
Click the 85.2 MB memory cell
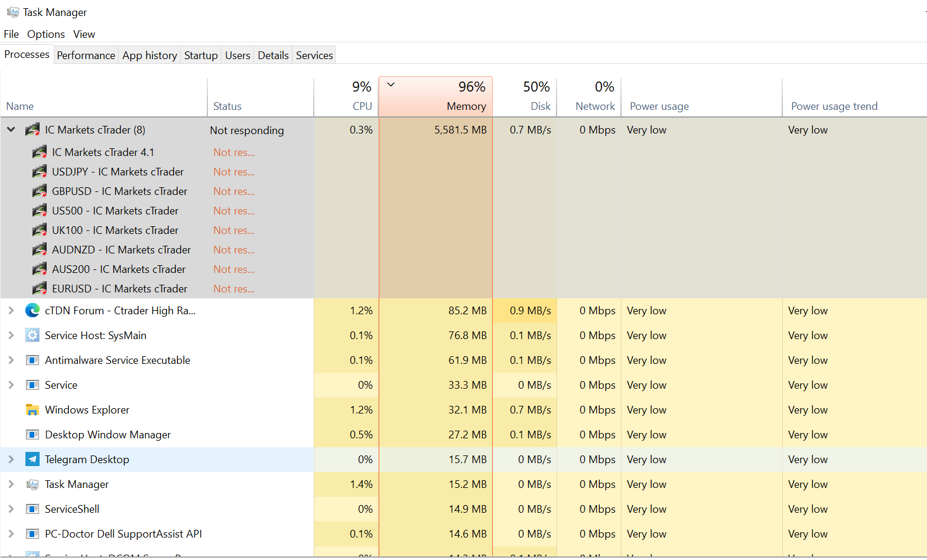pos(435,311)
